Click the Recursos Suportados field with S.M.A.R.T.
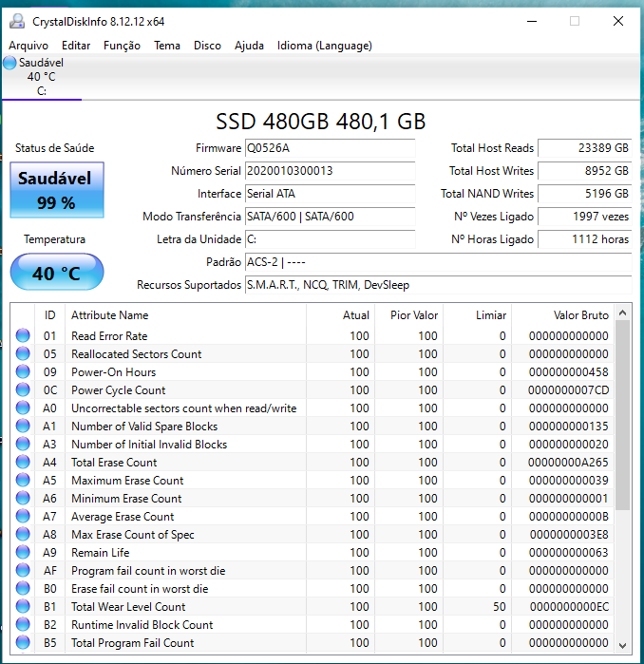 438,285
